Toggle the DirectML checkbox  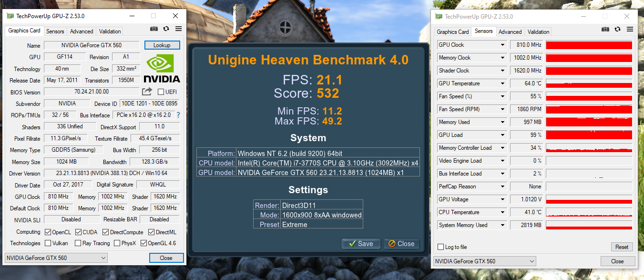tap(151, 232)
